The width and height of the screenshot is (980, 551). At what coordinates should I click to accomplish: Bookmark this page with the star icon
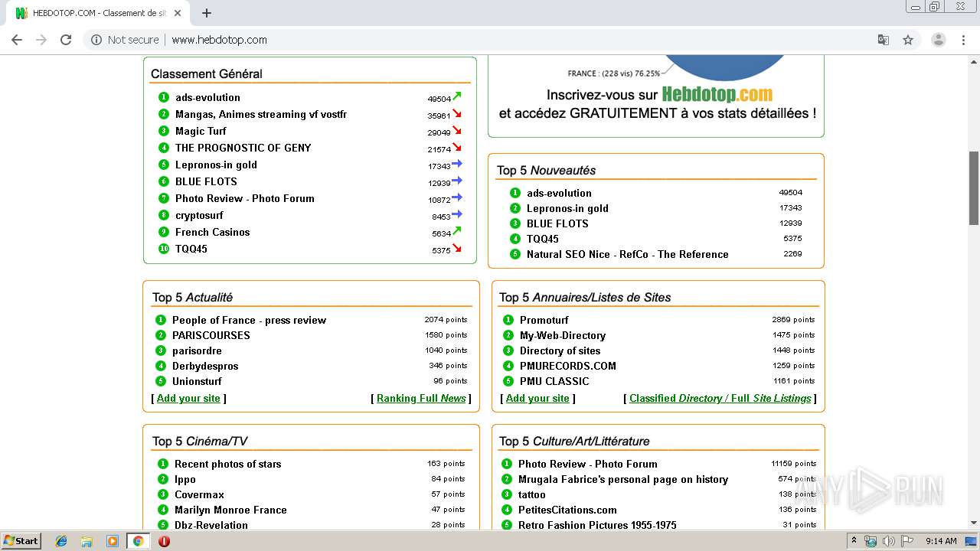click(908, 40)
